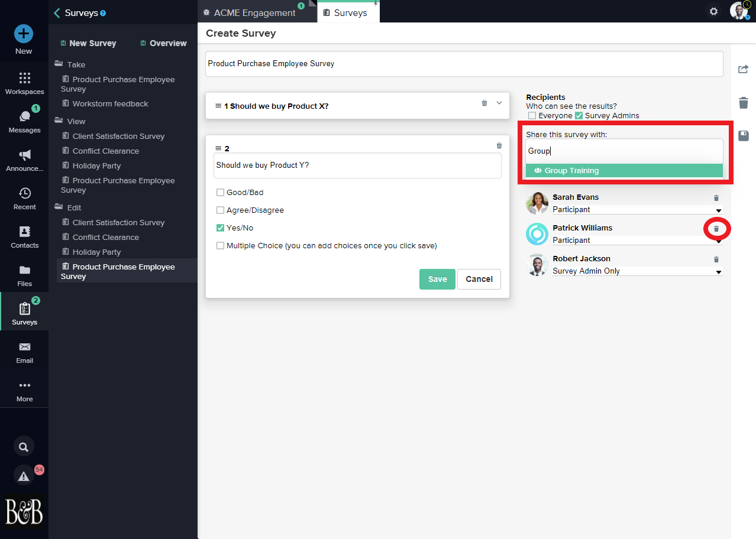Check the Good/Bad answer type

pyautogui.click(x=220, y=192)
